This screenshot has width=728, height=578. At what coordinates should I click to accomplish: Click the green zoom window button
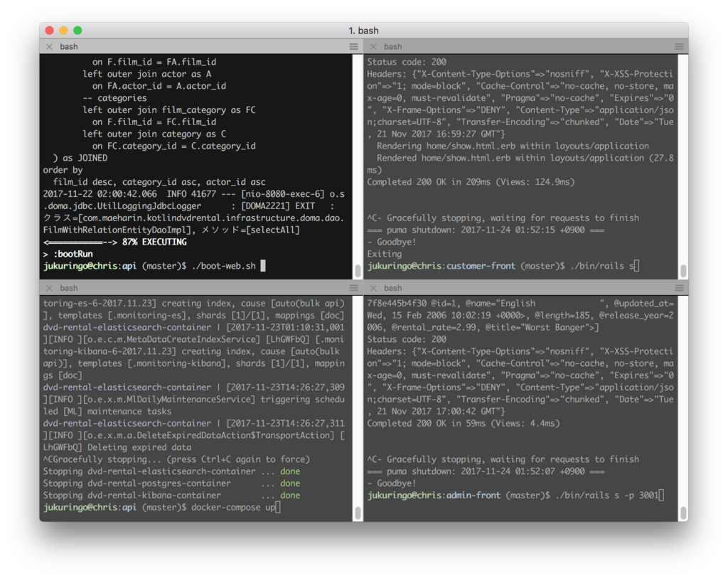pos(78,30)
